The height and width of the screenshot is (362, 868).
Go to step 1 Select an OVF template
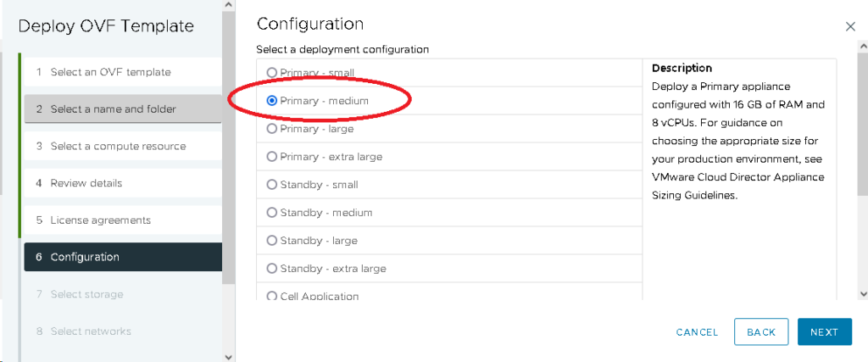(110, 72)
